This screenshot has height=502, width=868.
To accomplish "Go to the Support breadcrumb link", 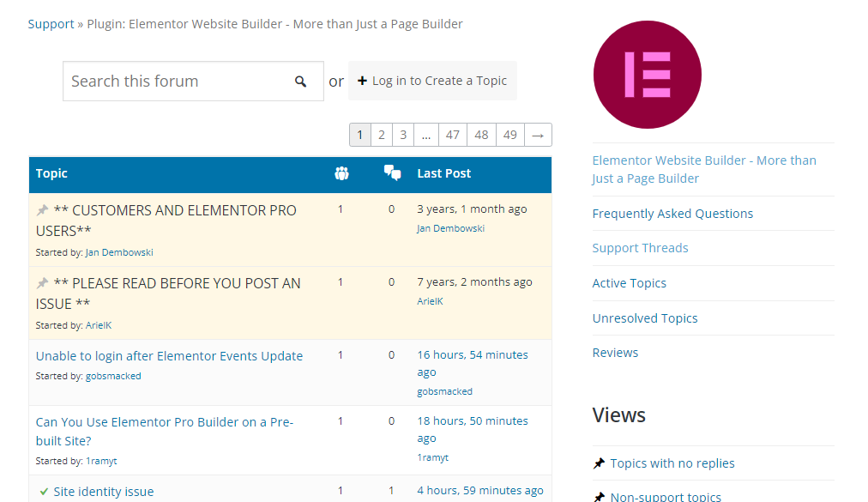I will click(51, 24).
